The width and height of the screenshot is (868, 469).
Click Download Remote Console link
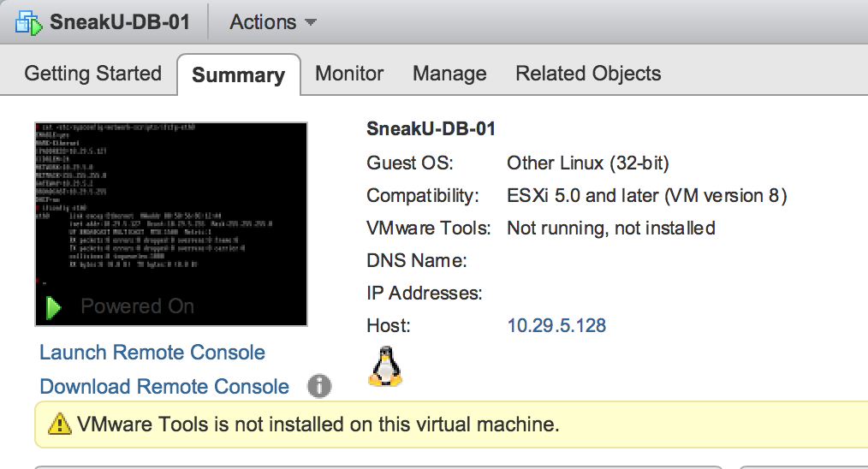coord(164,387)
